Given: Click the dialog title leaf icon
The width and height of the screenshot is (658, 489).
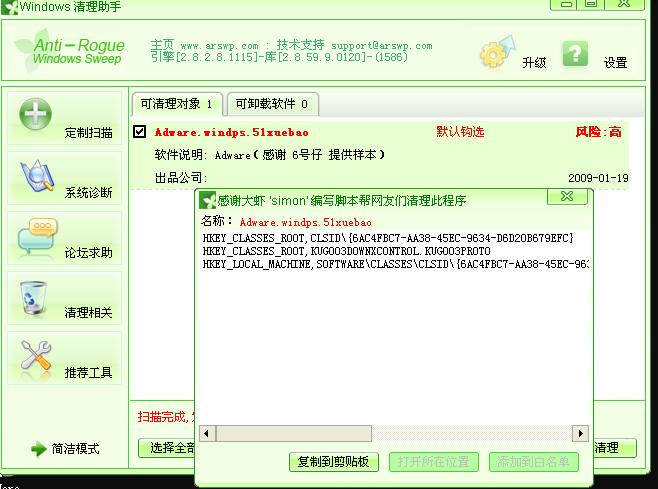Looking at the screenshot, I should [x=207, y=200].
